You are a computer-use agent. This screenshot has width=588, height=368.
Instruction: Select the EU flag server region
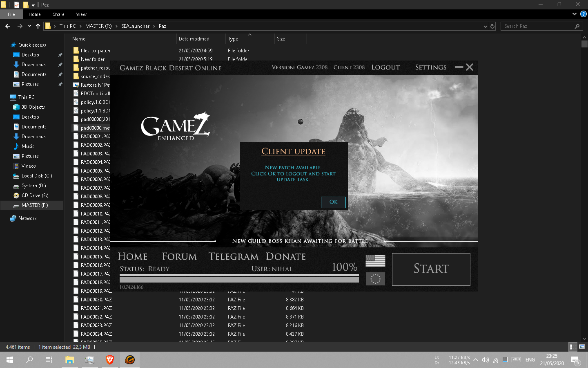coord(375,279)
